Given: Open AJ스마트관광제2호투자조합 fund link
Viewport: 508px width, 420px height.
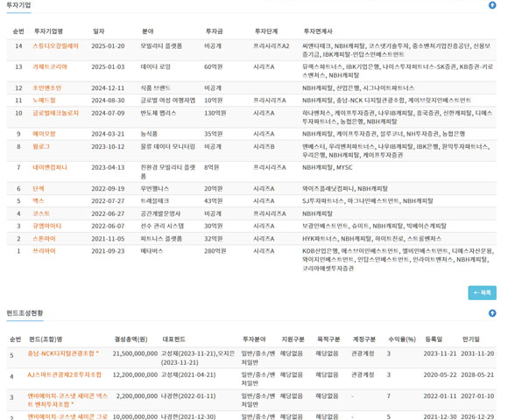Looking at the screenshot, I should coord(65,374).
